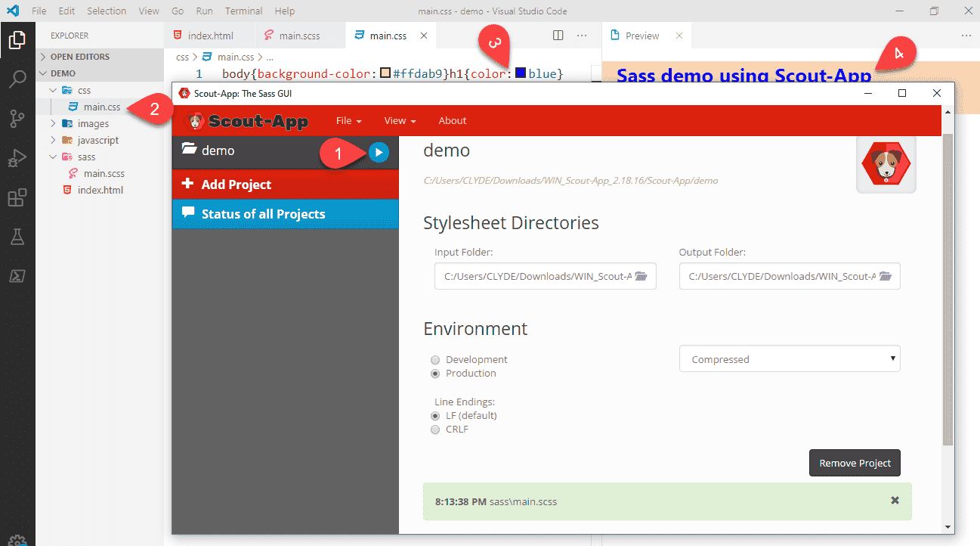Open the Explorer view in activity bar
The height and width of the screenshot is (546, 980).
(17, 39)
